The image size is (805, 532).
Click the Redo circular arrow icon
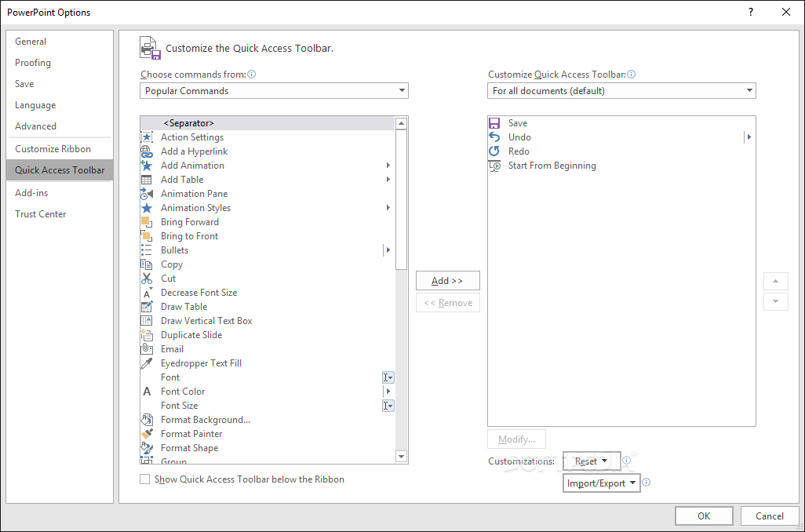point(494,151)
